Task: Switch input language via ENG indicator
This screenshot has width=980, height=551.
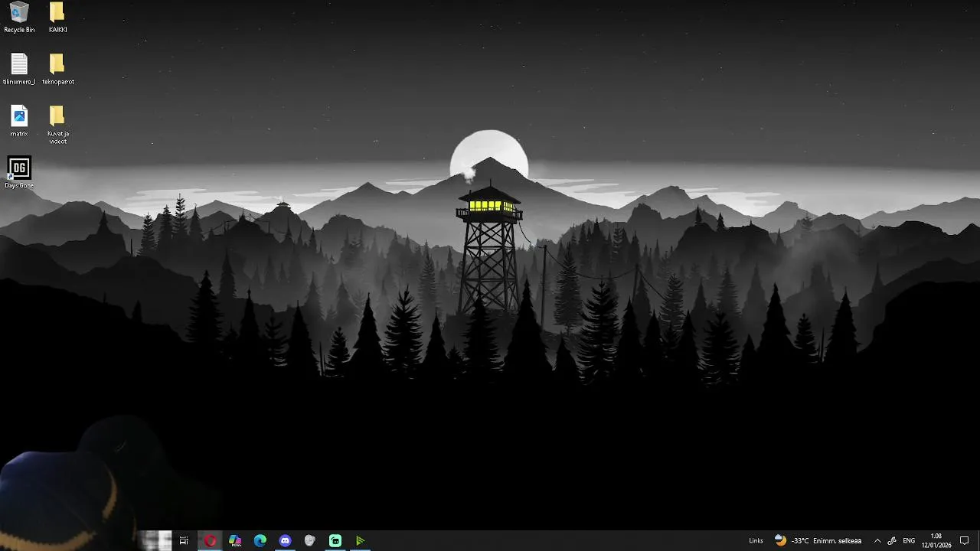Action: (x=909, y=541)
